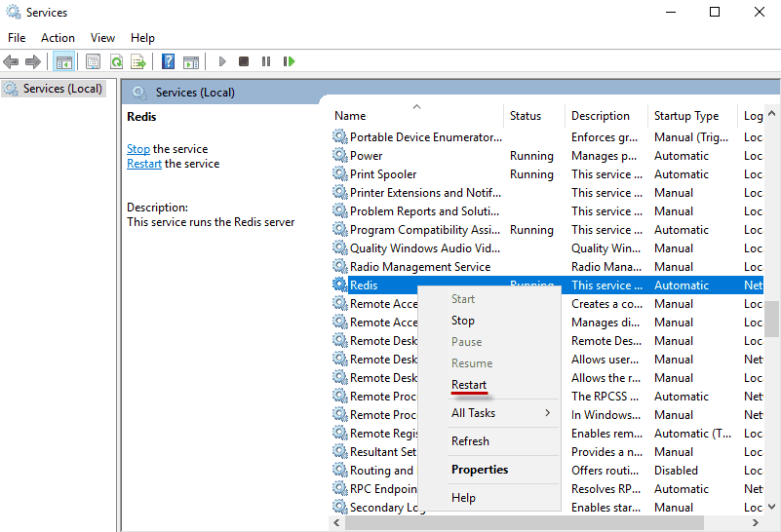This screenshot has width=781, height=532.
Task: Choose Help from the context menu
Action: click(x=489, y=498)
